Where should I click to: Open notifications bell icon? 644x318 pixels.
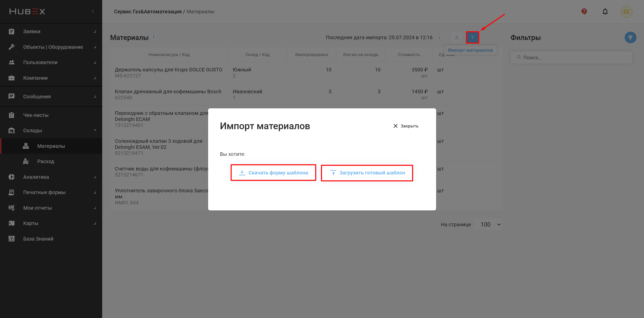(605, 12)
